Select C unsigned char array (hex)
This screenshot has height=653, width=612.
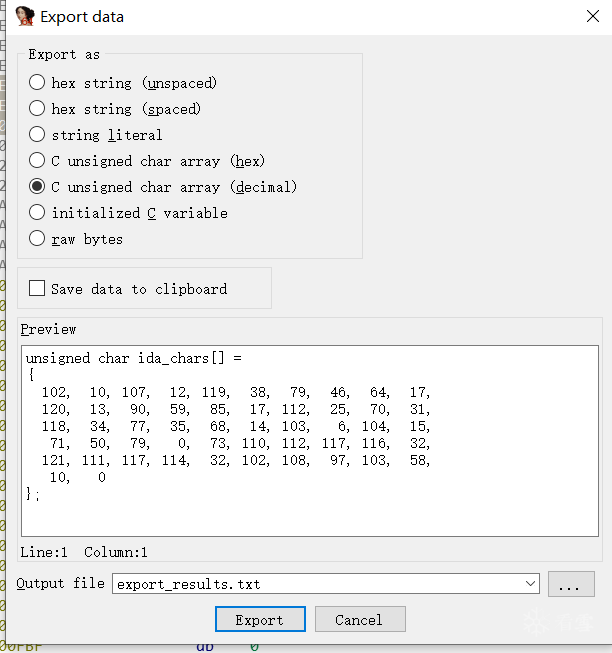click(x=37, y=161)
